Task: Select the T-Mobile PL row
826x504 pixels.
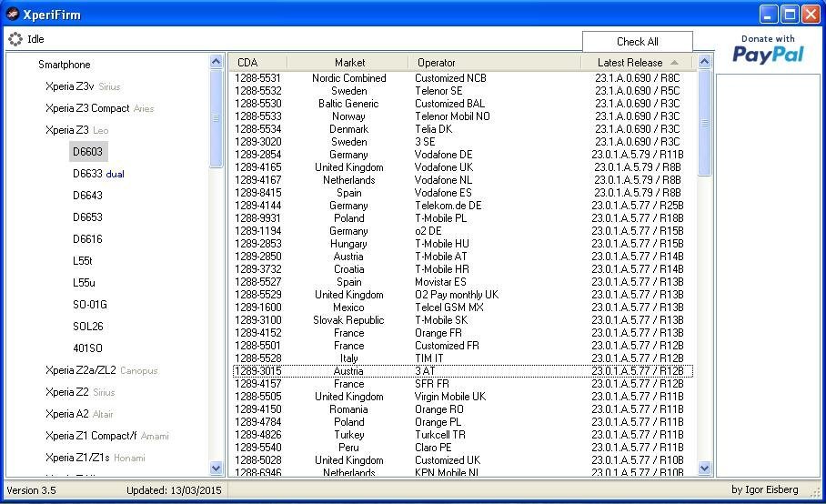Action: pos(462,218)
